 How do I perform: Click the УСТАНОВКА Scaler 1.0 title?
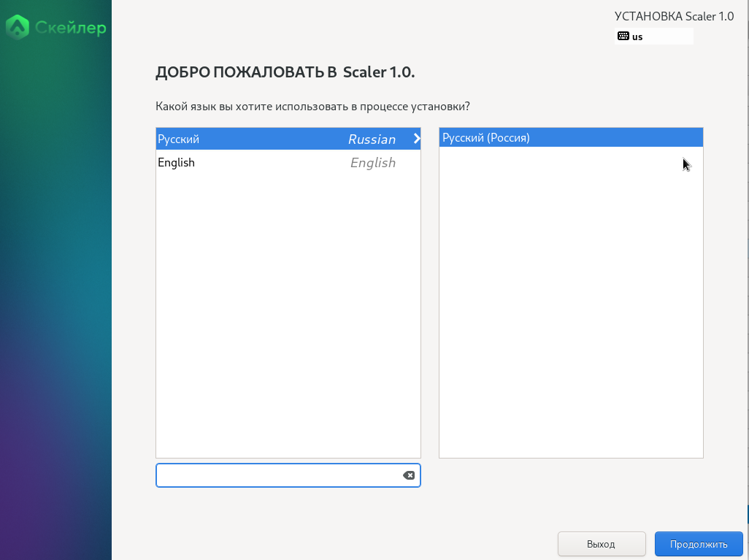[674, 16]
